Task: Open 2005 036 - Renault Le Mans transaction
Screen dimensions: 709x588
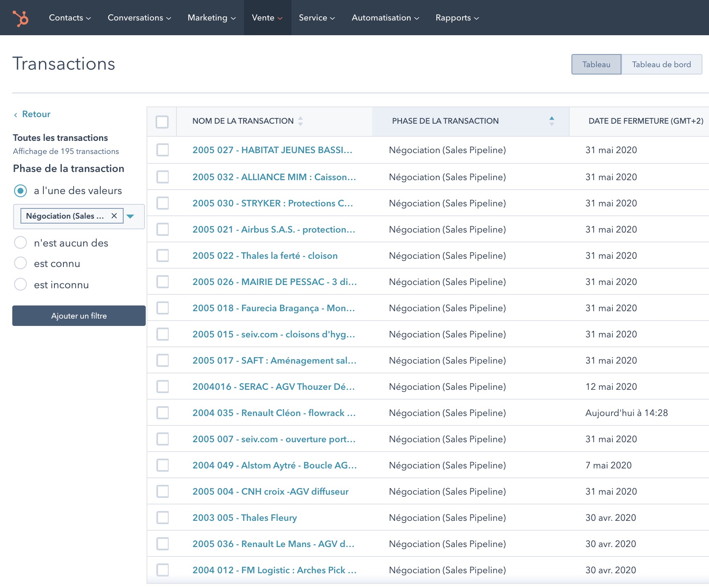Action: coord(273,544)
